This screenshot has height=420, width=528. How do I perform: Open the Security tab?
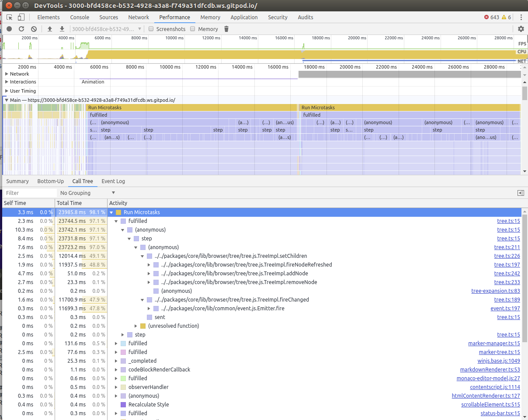[x=278, y=17]
